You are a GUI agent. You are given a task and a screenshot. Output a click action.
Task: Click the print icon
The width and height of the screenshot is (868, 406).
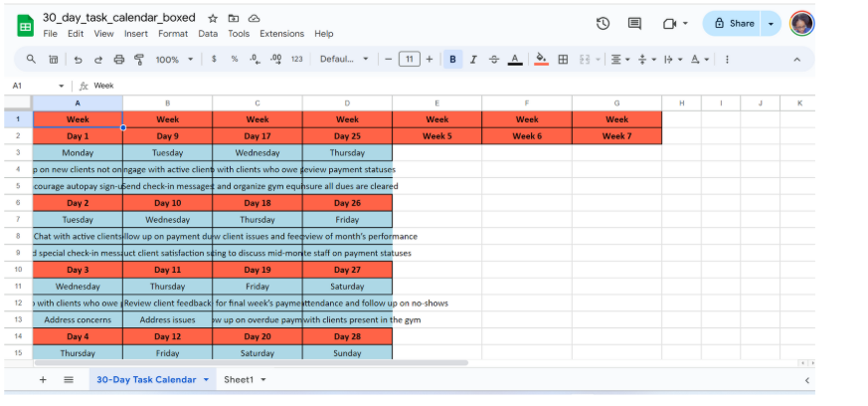(x=119, y=60)
